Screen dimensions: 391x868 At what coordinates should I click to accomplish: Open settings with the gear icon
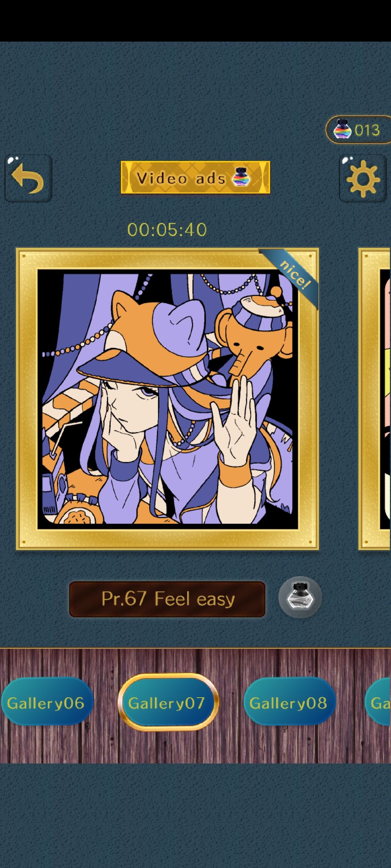[x=363, y=178]
